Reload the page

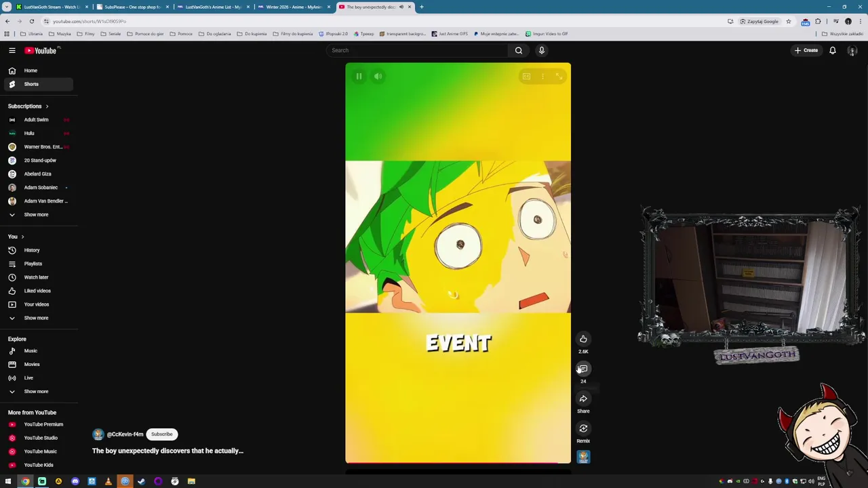pos(31,21)
